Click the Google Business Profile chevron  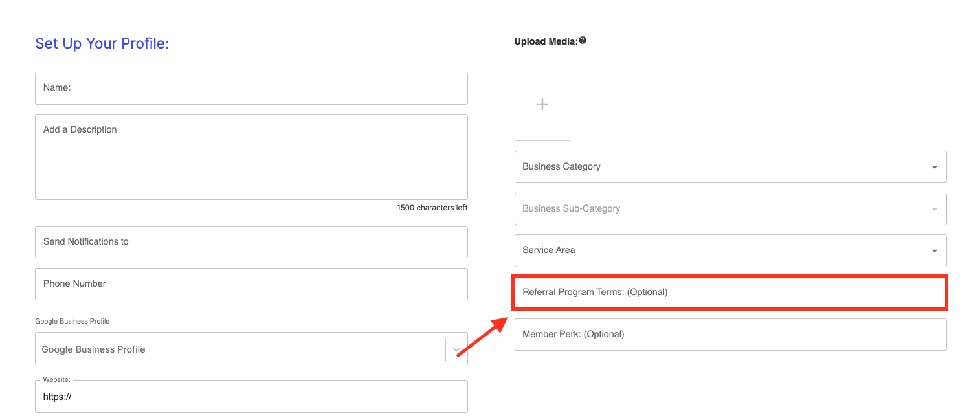456,350
